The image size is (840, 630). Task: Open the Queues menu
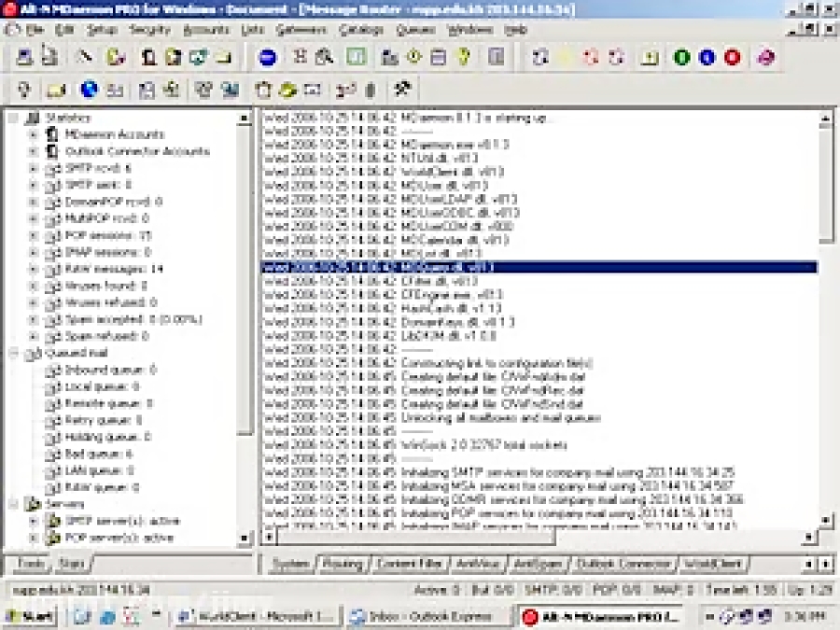(414, 29)
